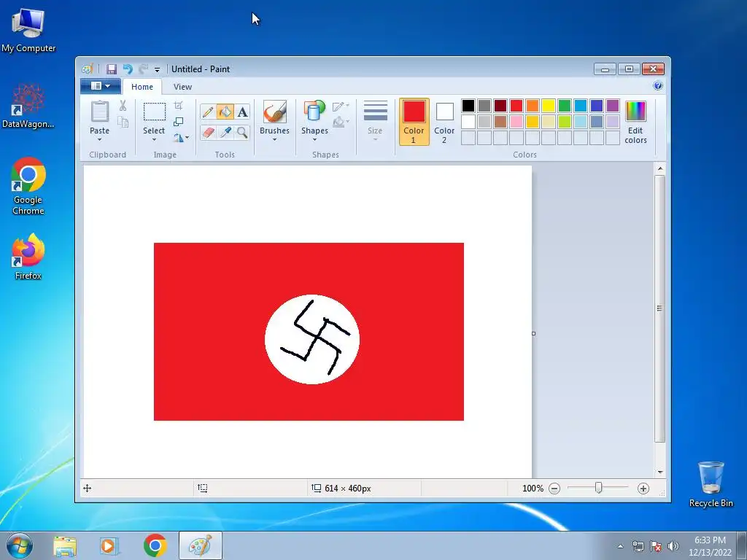Open the Windows Start menu orb
The image size is (747, 560).
[x=20, y=545]
